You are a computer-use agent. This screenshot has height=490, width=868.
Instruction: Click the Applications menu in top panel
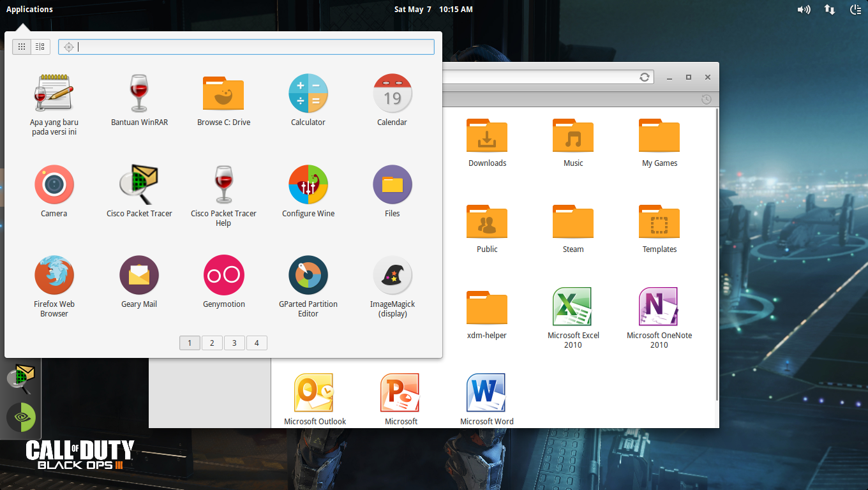point(29,10)
